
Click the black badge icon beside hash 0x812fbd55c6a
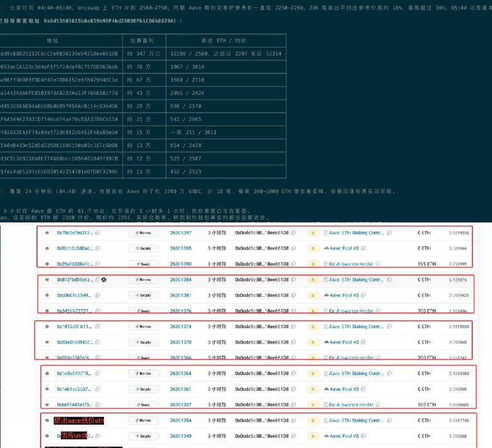click(104, 280)
